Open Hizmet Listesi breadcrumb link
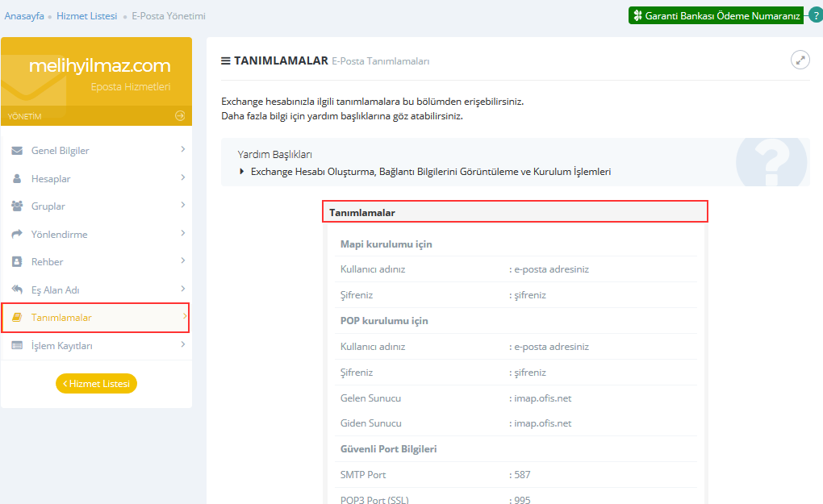823x504 pixels. (86, 16)
